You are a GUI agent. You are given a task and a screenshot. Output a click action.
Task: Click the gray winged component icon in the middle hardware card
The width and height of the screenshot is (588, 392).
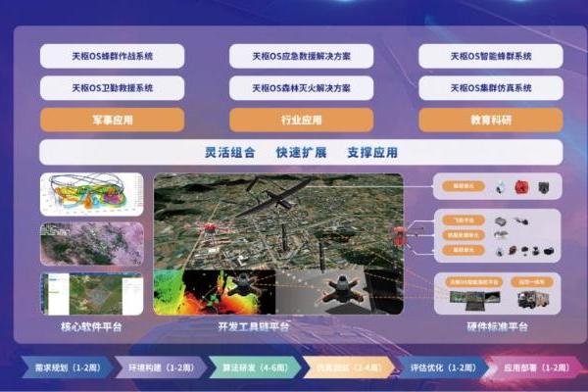coord(501,235)
